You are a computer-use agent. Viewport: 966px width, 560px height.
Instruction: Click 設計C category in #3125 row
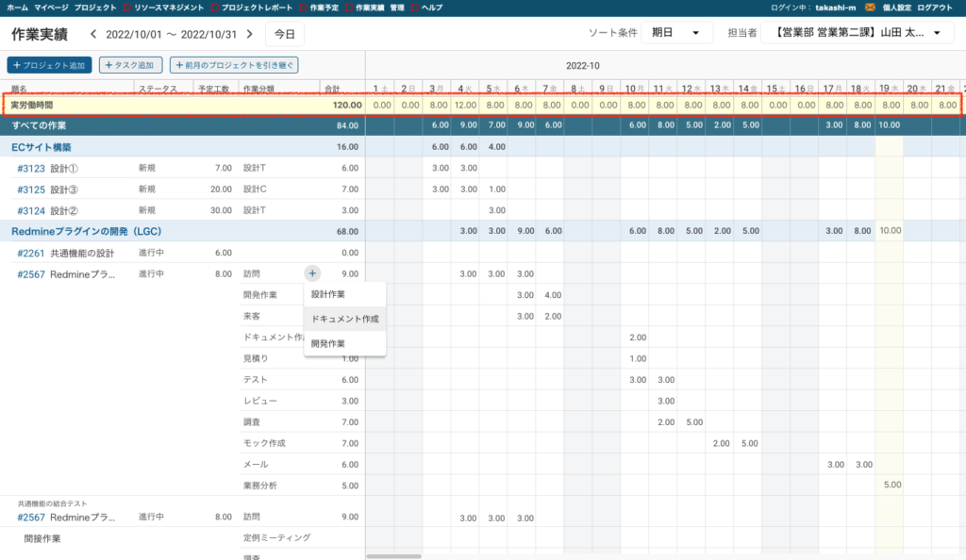255,189
